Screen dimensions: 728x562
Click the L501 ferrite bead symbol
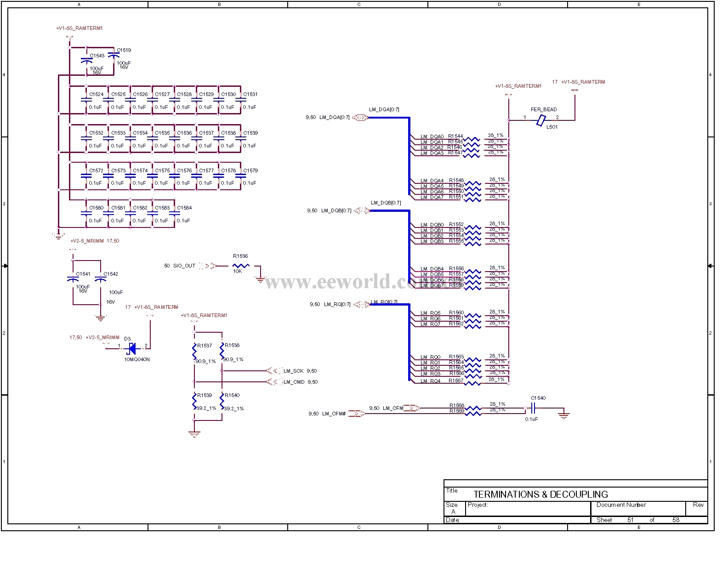[541, 120]
